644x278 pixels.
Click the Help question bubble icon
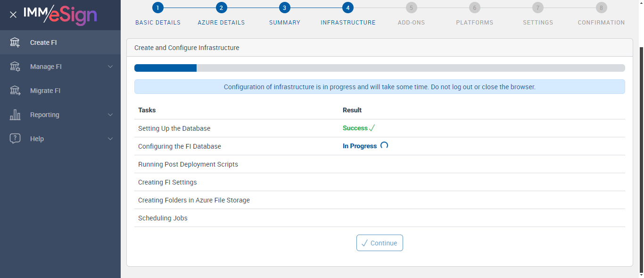15,139
